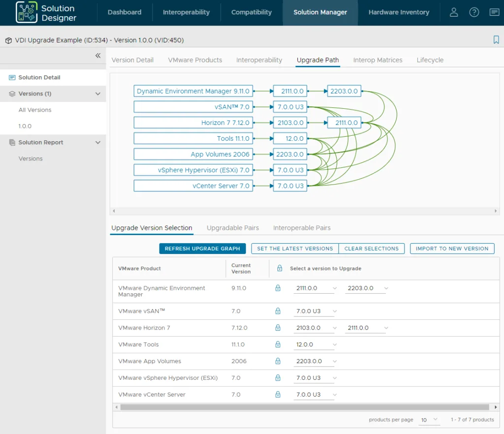Screen dimensions: 504x434
Task: Collapse the sidebar with double-chevron icon
Action: [x=98, y=56]
